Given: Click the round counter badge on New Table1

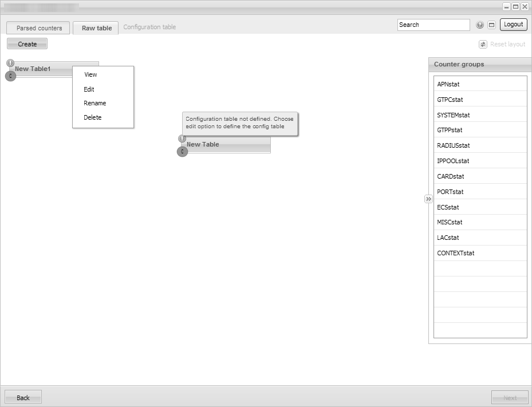Looking at the screenshot, I should 10,76.
